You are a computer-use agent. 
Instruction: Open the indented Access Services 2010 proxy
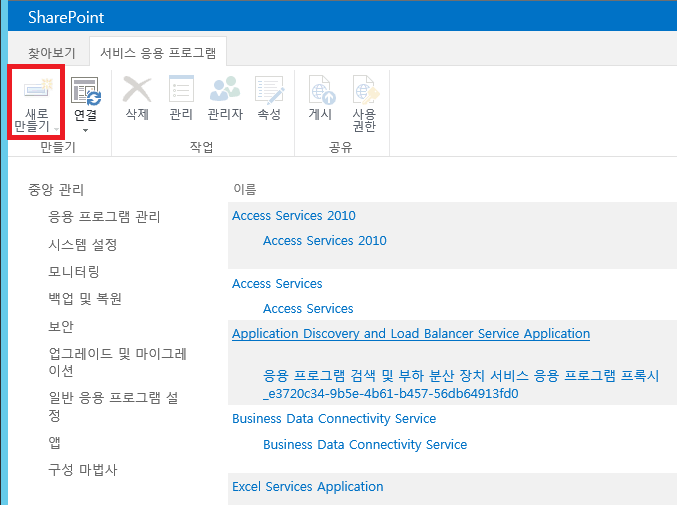tap(325, 240)
